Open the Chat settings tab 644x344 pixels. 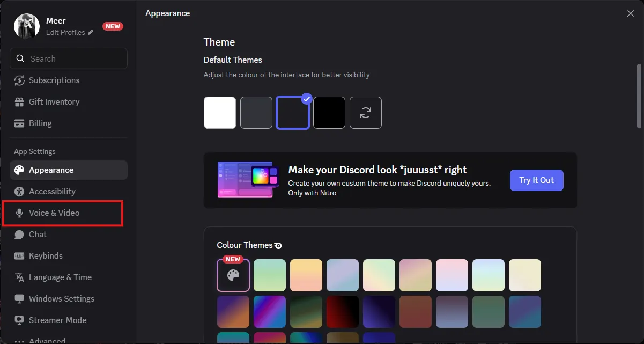tap(38, 235)
